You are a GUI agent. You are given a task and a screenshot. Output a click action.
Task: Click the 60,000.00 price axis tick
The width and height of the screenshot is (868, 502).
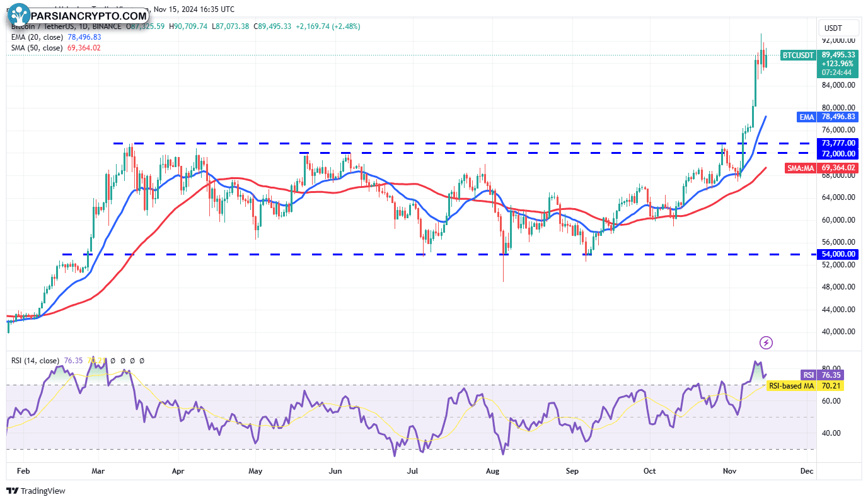point(838,220)
